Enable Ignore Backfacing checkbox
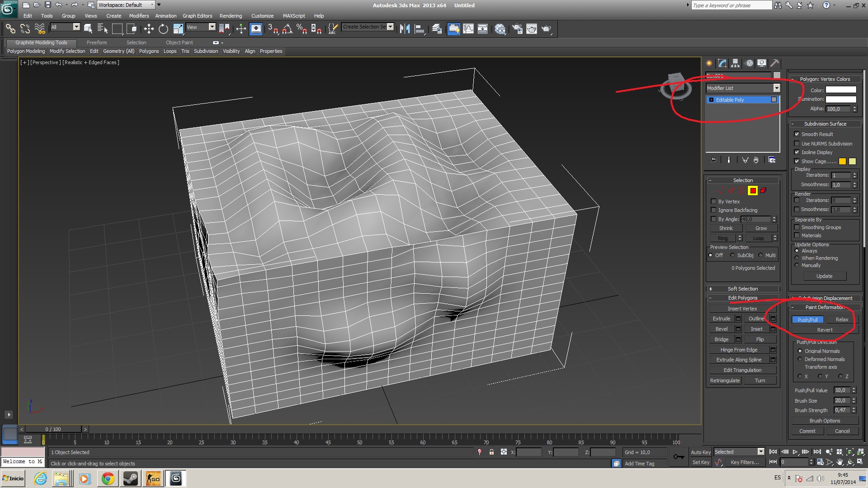Image resolution: width=868 pixels, height=488 pixels. (714, 210)
